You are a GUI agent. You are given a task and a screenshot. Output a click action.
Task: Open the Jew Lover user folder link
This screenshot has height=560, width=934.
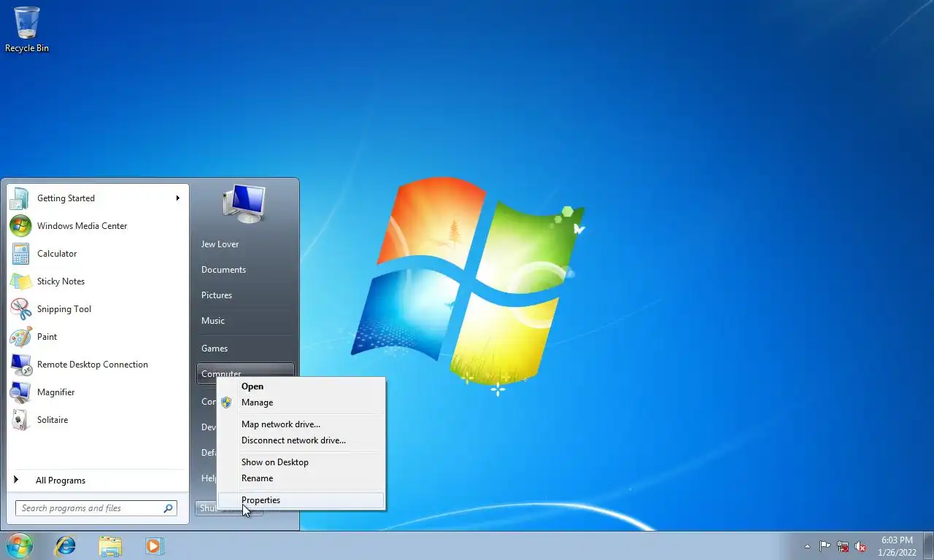[x=245, y=244]
